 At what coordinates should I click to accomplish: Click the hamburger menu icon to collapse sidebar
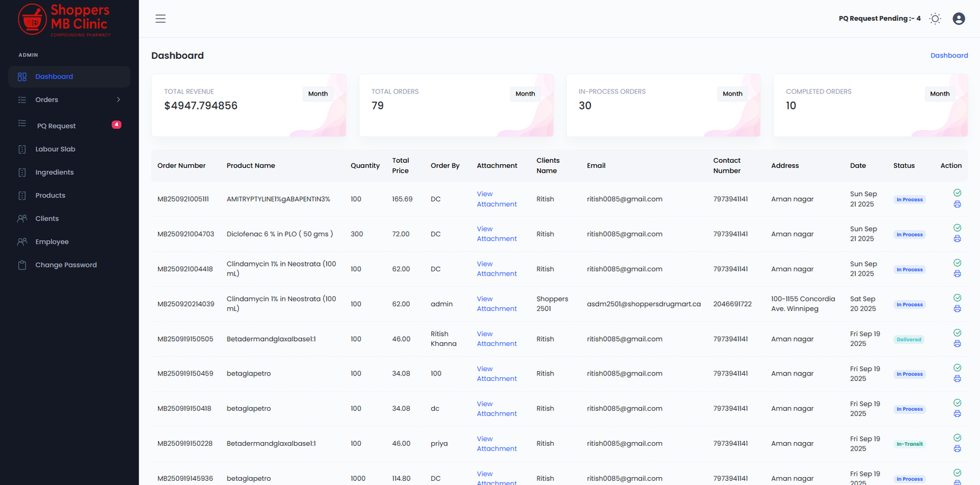pyautogui.click(x=160, y=19)
